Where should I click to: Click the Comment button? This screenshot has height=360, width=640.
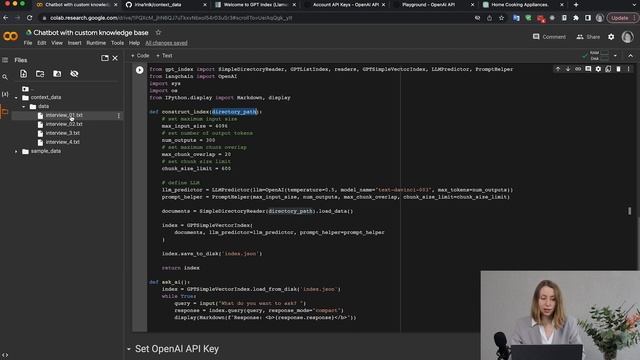click(549, 37)
